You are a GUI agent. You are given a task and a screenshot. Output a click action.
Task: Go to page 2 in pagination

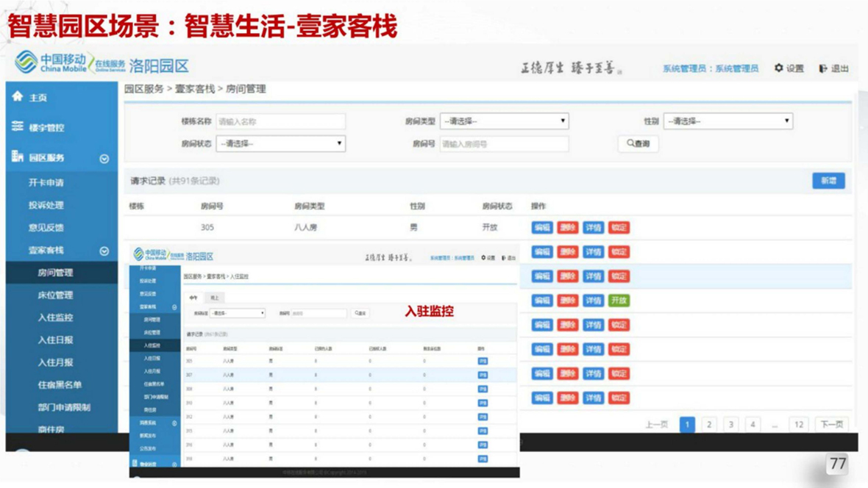tap(708, 425)
